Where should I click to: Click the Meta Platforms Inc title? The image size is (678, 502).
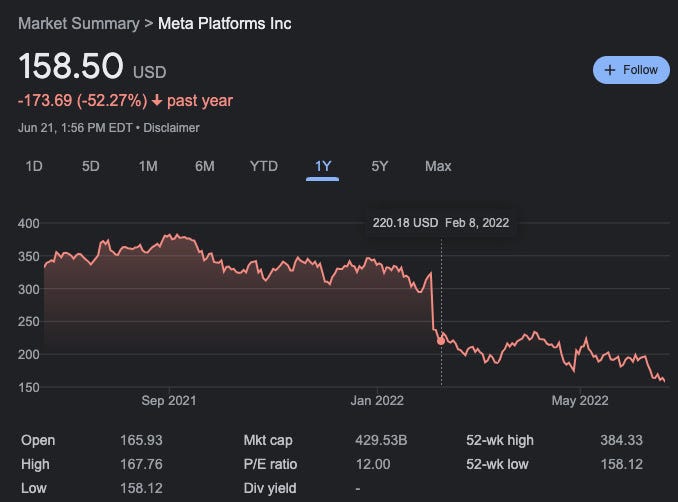(224, 23)
